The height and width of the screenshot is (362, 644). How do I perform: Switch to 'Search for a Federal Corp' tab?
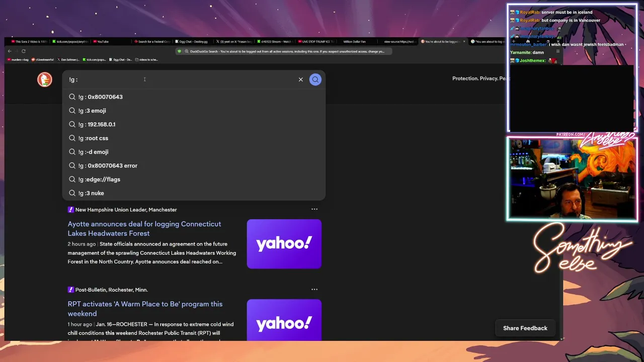(153, 42)
